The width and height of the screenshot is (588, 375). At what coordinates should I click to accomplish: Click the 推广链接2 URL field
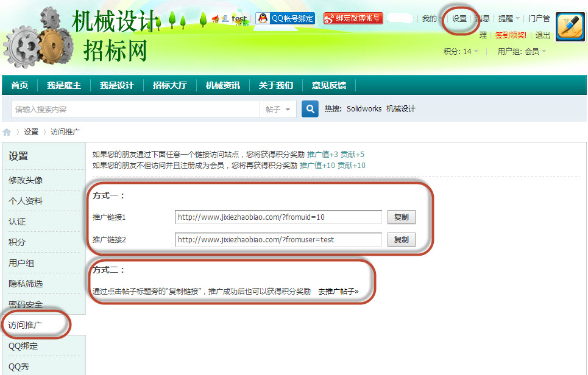point(278,240)
